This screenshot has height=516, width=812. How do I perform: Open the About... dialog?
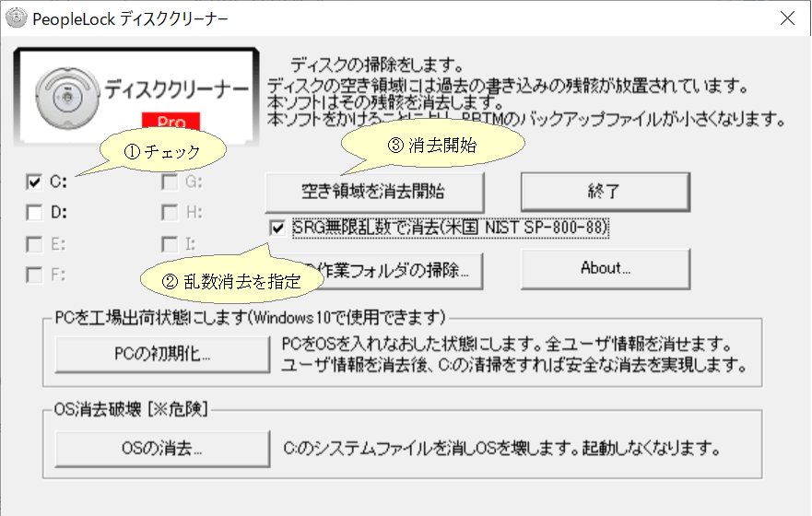(x=605, y=268)
